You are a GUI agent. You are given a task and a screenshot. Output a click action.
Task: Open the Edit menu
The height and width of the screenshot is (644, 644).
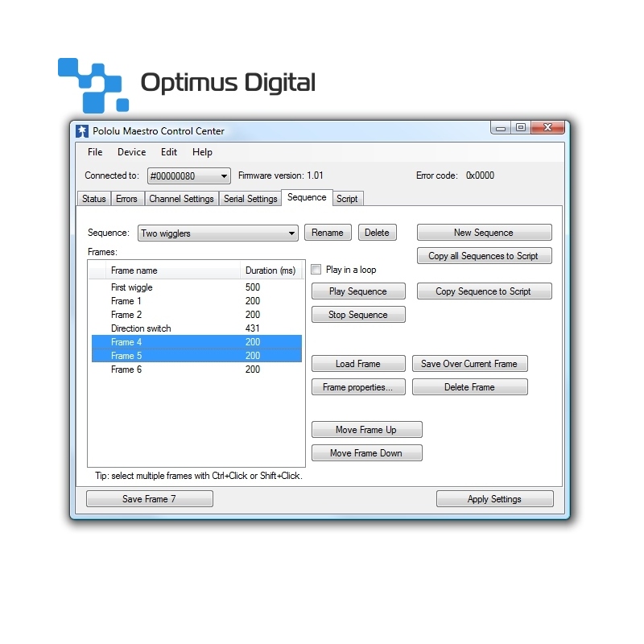pos(169,152)
